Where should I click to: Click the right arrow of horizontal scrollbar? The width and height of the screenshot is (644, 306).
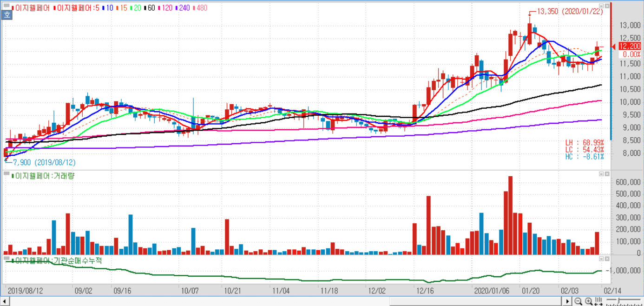568,301
